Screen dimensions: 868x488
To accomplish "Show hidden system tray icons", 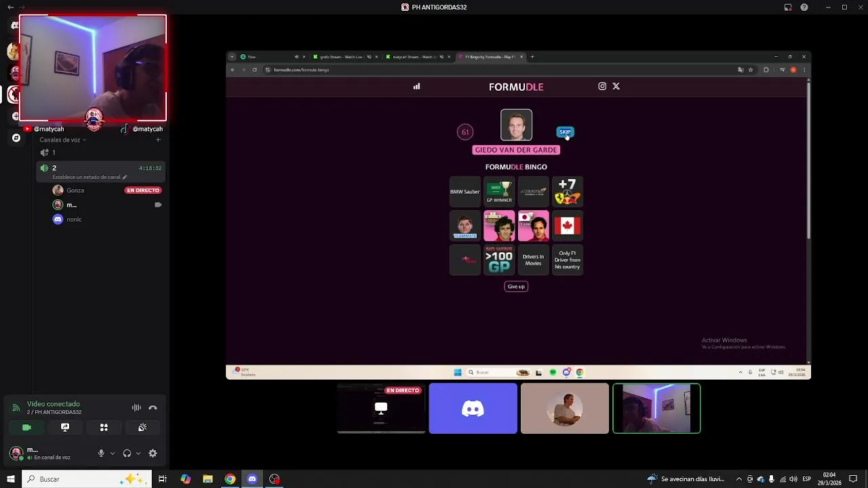I will (739, 479).
